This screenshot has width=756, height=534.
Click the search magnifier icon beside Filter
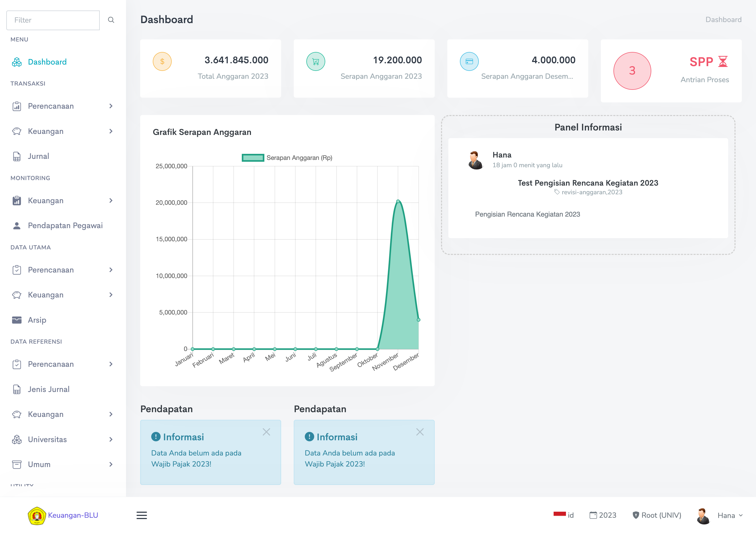pyautogui.click(x=111, y=20)
